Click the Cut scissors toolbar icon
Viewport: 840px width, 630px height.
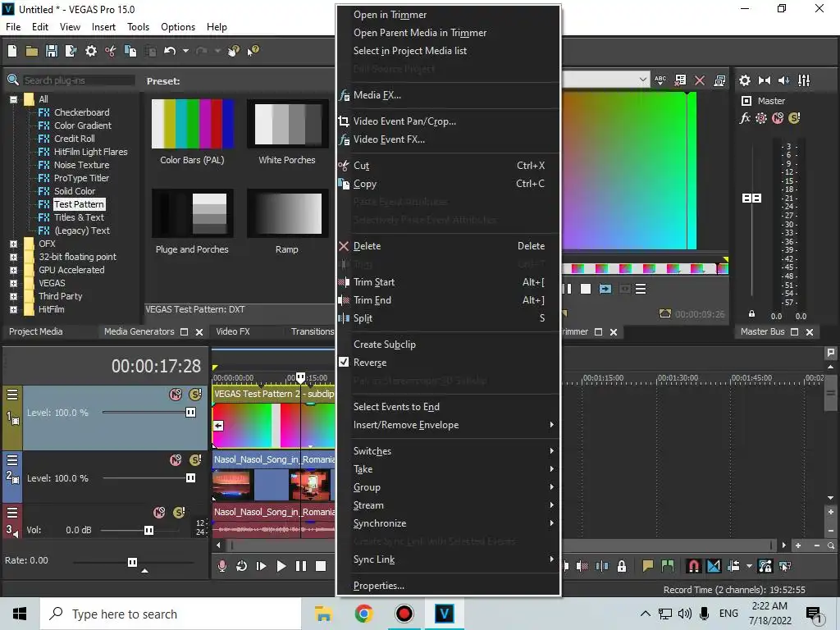tap(111, 51)
